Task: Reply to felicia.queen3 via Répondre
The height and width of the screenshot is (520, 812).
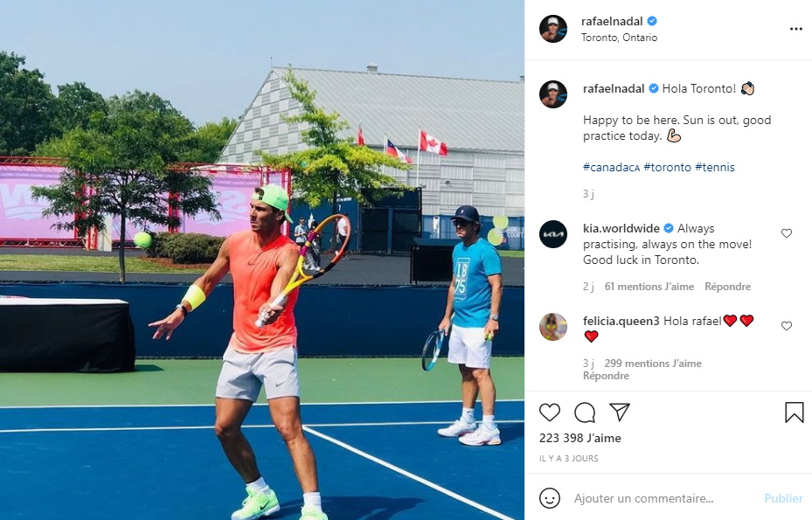Action: [x=606, y=376]
